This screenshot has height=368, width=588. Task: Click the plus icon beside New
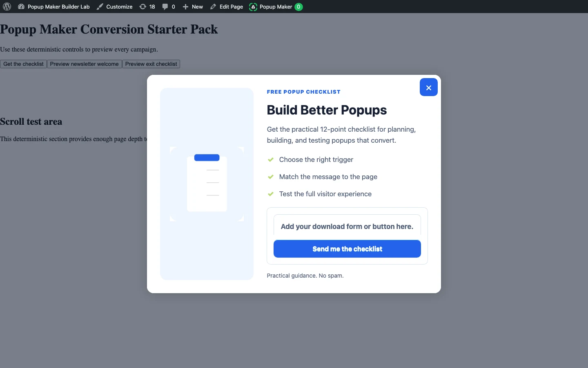pos(185,7)
